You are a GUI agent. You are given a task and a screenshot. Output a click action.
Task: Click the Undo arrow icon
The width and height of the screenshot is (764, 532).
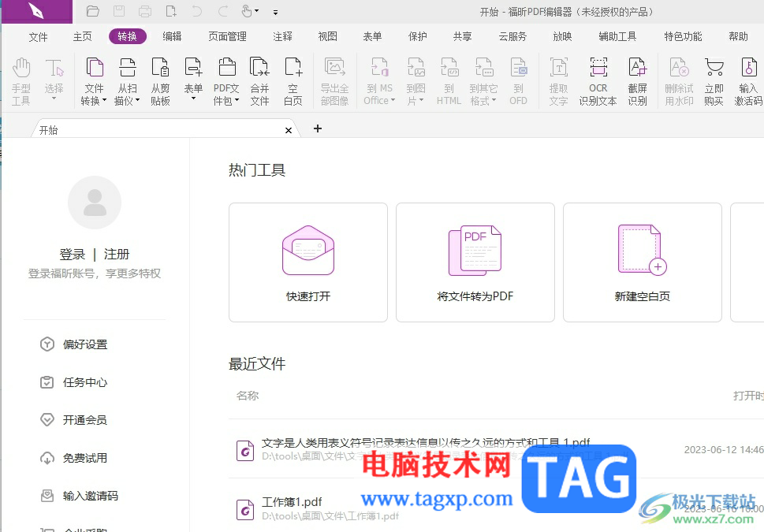(197, 11)
